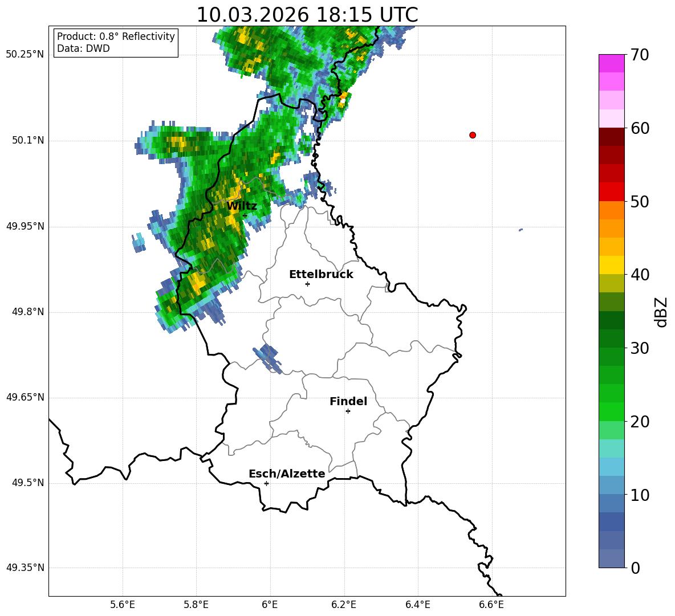Image resolution: width=675 pixels, height=616 pixels.
Task: Click the 49.65°N latitude label
Action: click(x=25, y=397)
